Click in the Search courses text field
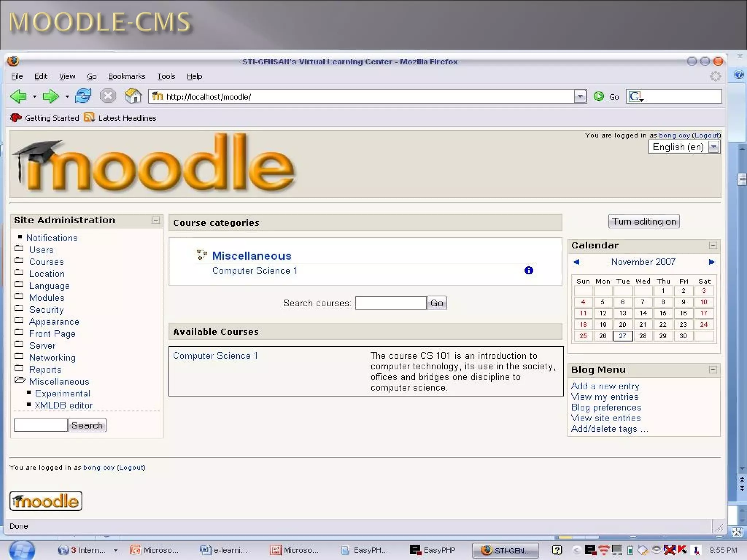 (391, 303)
